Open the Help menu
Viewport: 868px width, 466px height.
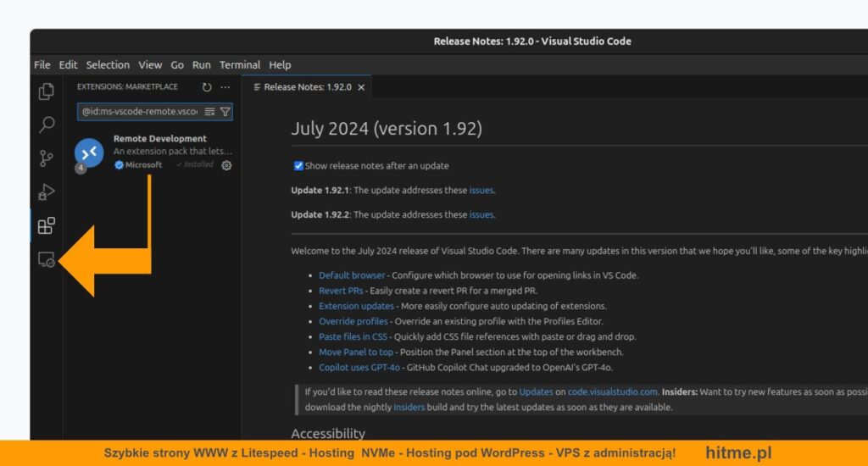point(280,64)
